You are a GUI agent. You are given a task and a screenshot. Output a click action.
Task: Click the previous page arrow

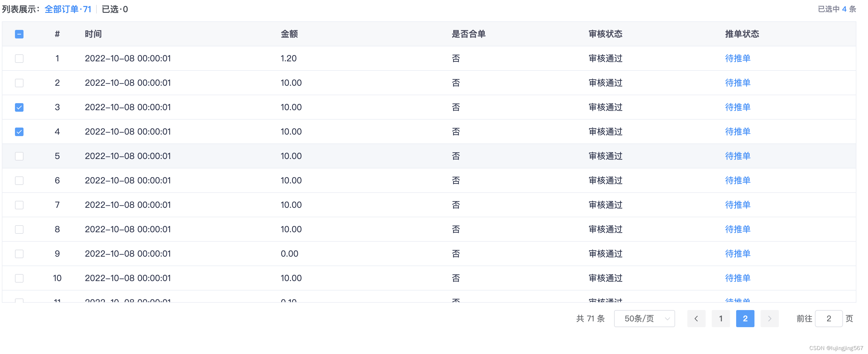coord(696,318)
